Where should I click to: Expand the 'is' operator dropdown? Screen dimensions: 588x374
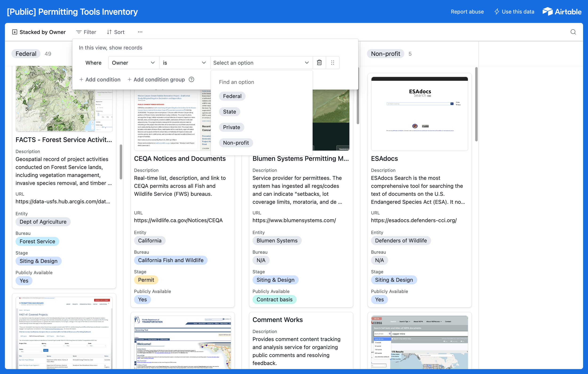pyautogui.click(x=185, y=63)
